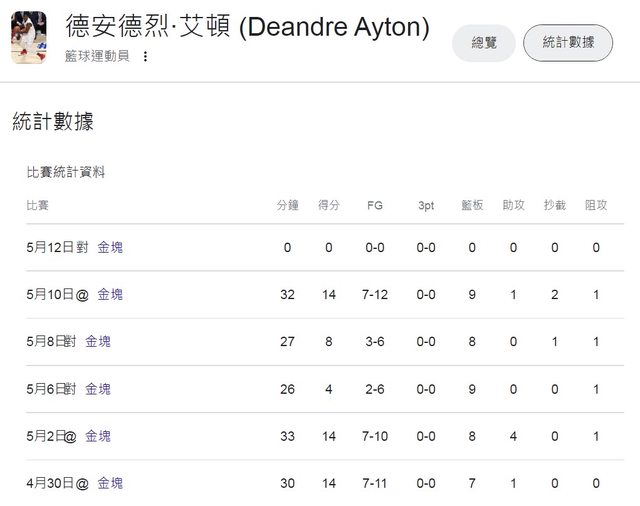Image resolution: width=640 pixels, height=506 pixels.
Task: Click the 籃板 rebounds column header
Action: tap(472, 205)
